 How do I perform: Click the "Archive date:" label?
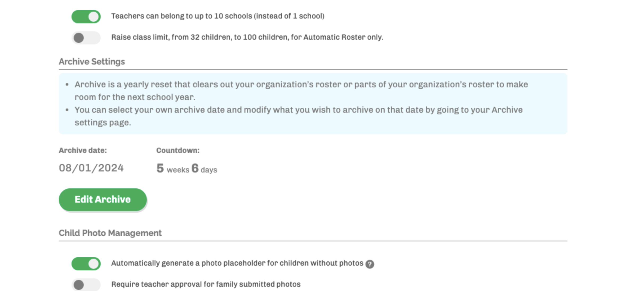click(83, 151)
